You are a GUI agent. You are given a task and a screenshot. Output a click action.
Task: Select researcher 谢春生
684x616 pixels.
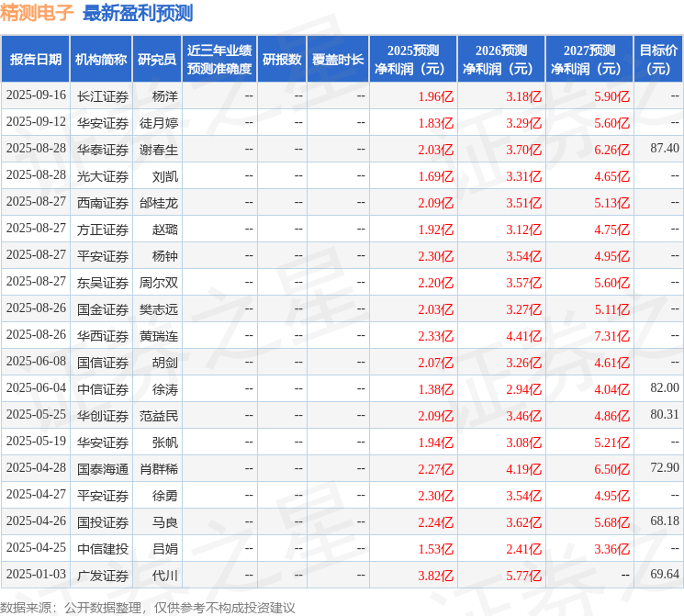pyautogui.click(x=159, y=150)
